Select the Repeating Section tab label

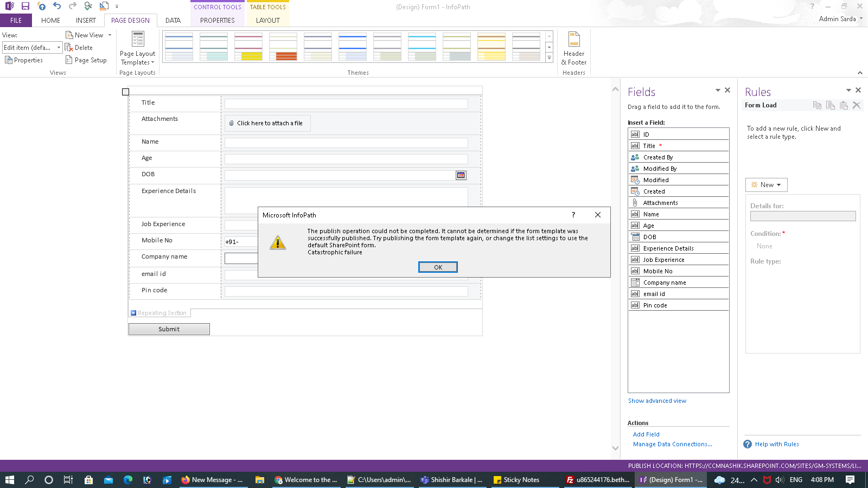[159, 313]
